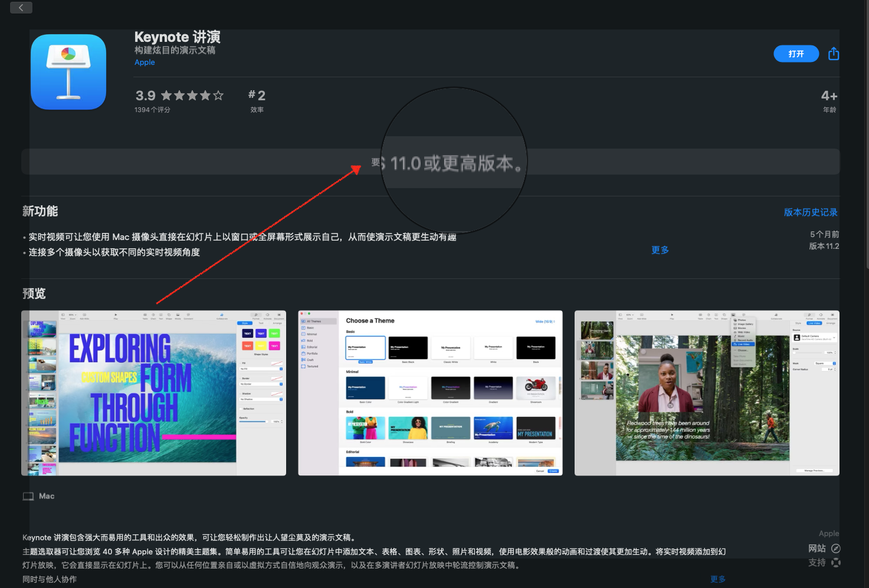869x588 pixels.
Task: Click the lifebuoy icon next to 支持
Action: point(836,563)
